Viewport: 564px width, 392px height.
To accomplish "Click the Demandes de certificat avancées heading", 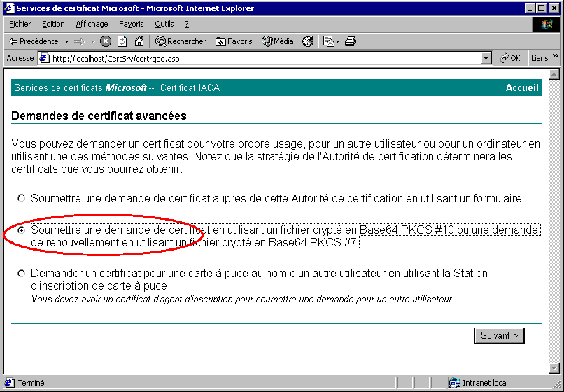I will 99,115.
